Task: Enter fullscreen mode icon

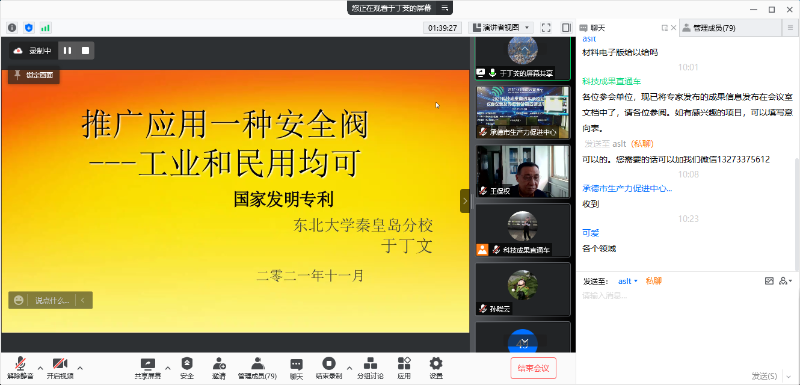Action: coord(546,28)
